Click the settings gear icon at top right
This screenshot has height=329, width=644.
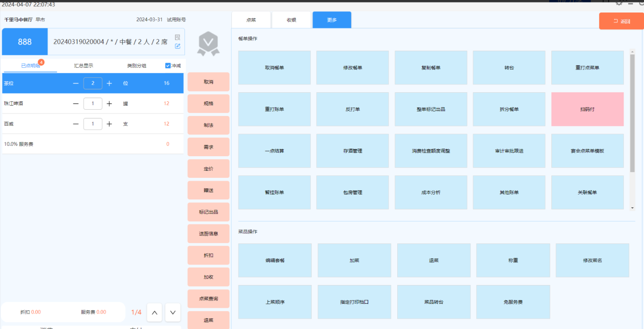619,3
